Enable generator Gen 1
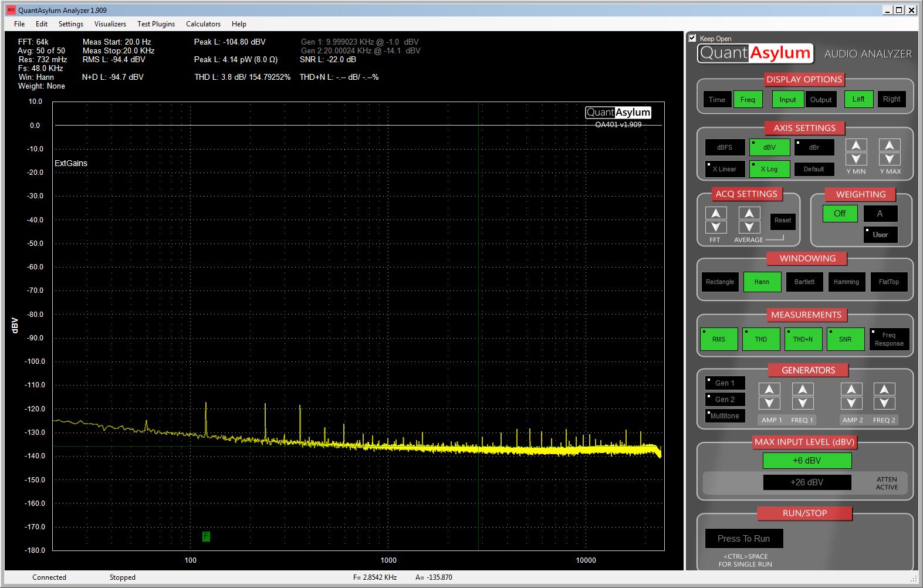 point(725,383)
